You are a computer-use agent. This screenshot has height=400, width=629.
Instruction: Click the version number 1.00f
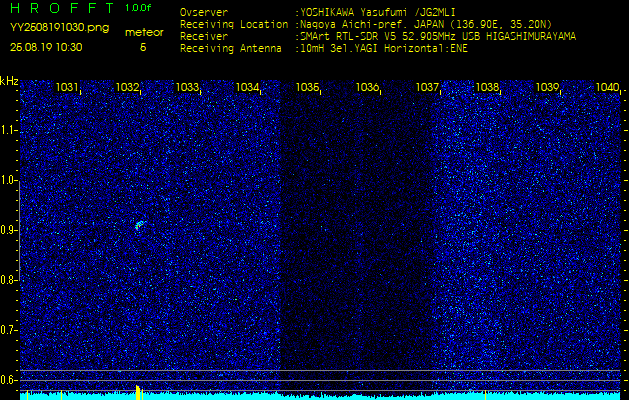tap(138, 8)
